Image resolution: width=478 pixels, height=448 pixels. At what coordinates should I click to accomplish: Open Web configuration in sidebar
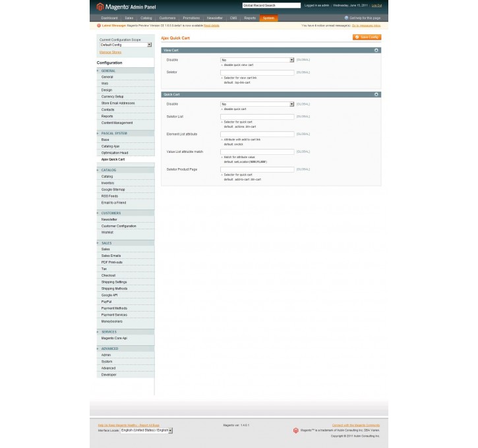pyautogui.click(x=125, y=84)
